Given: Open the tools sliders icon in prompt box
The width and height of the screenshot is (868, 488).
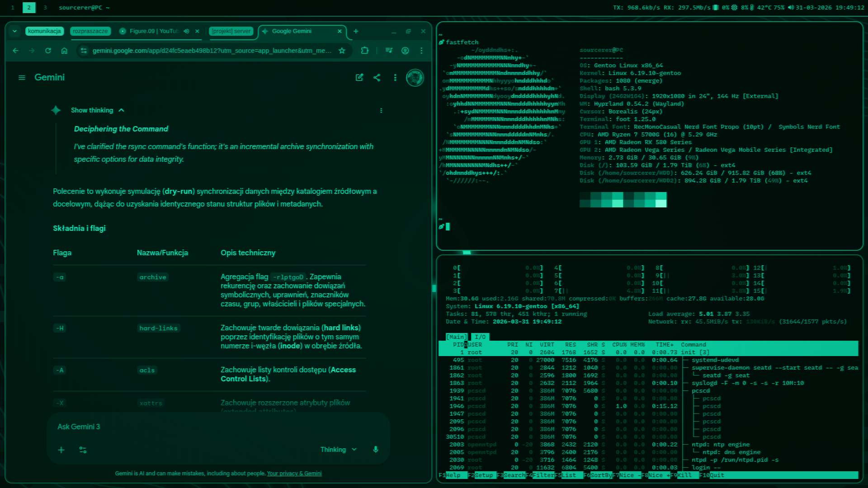Looking at the screenshot, I should [x=83, y=450].
